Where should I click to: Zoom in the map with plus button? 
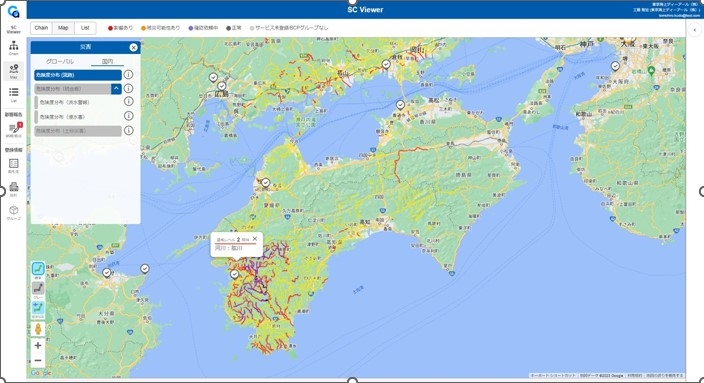38,345
